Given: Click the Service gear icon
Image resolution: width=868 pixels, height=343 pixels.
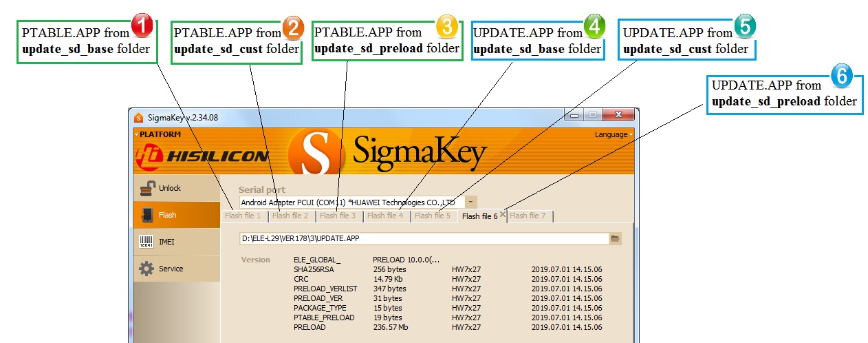Looking at the screenshot, I should (147, 269).
